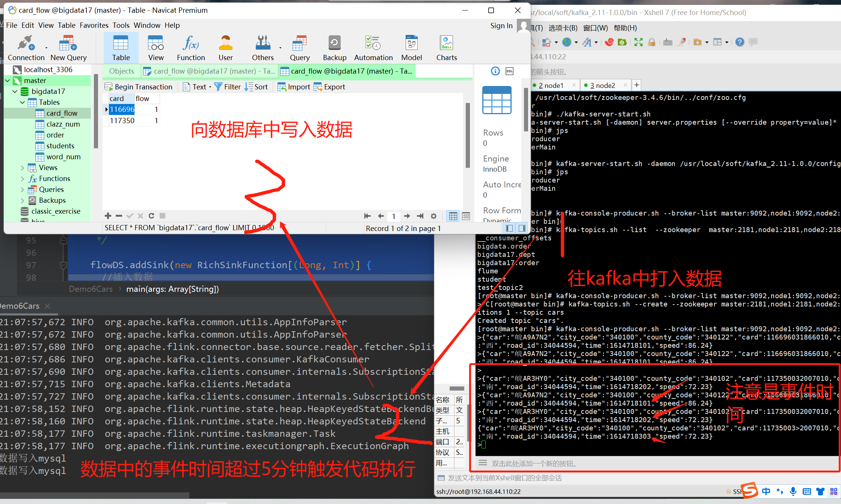Switch to grid view display
Screen dimensions: 841x504
point(453,216)
